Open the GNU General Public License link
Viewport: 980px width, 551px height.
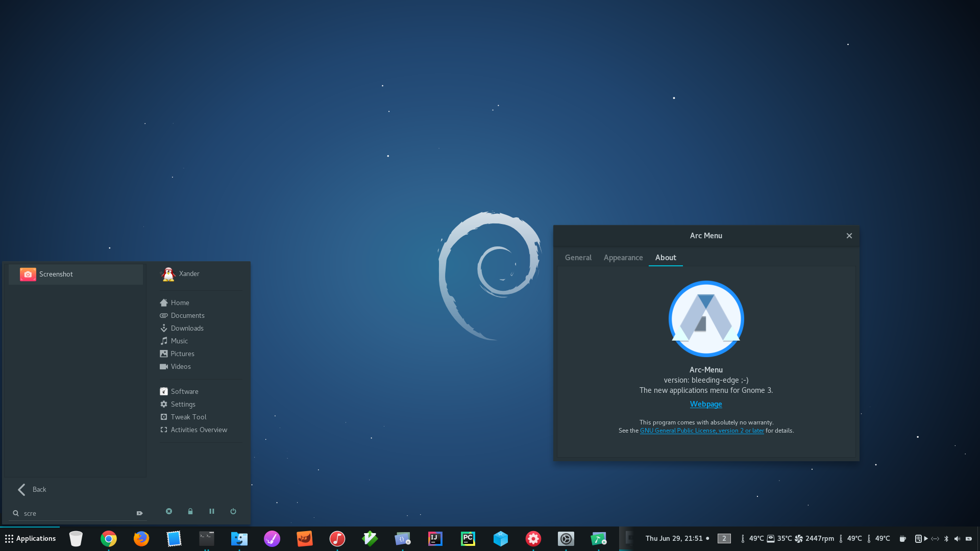702,431
